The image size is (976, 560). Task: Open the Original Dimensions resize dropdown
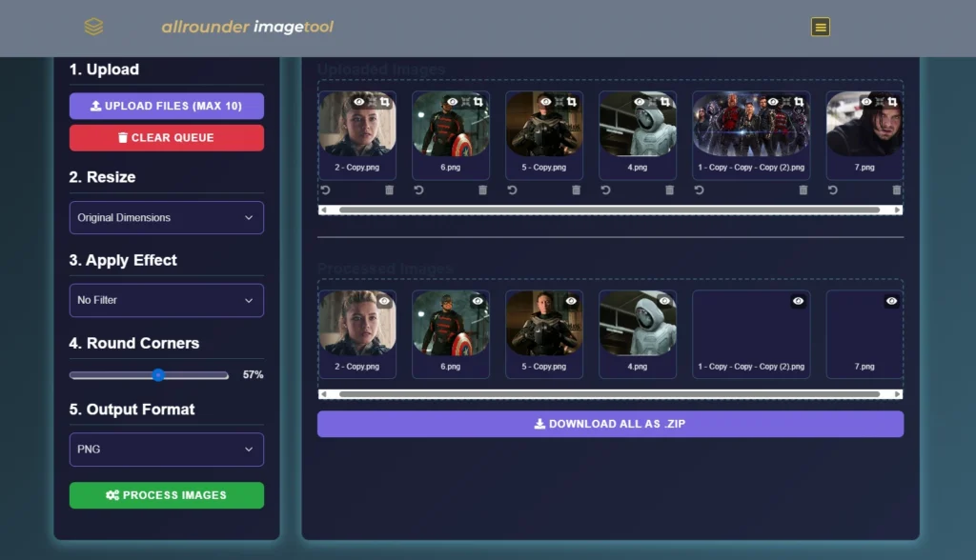pos(166,218)
